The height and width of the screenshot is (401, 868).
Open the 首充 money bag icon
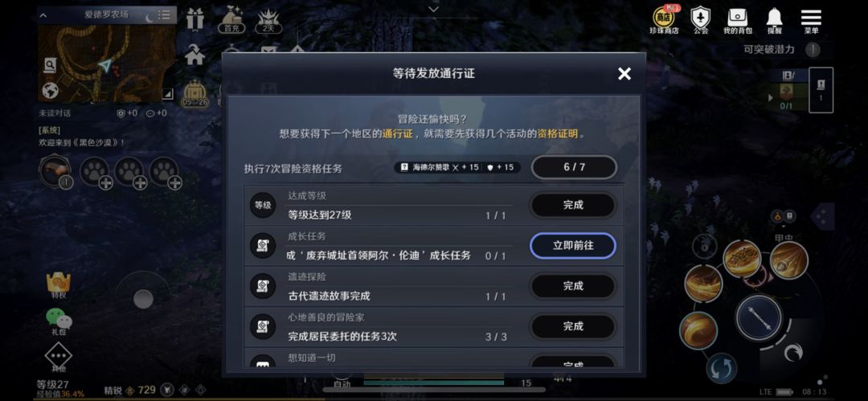click(231, 20)
